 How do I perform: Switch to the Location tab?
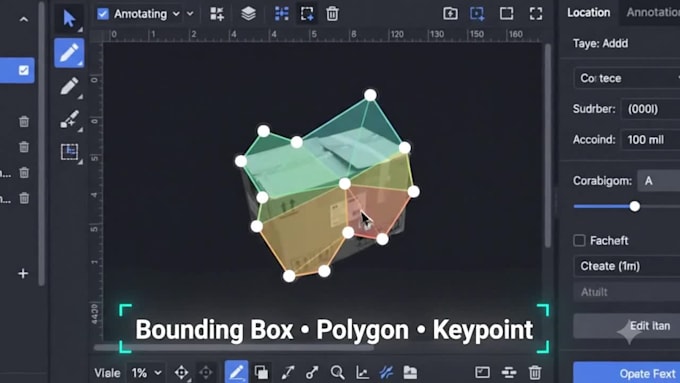588,13
